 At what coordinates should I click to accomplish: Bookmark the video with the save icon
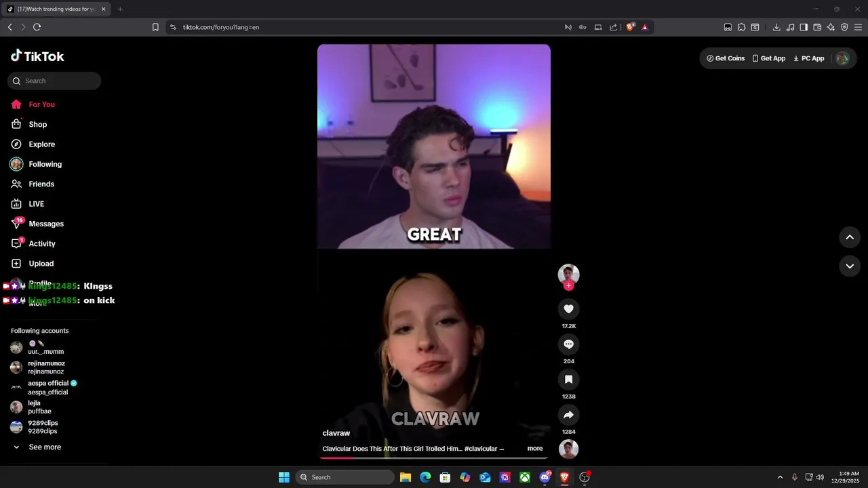[x=568, y=380]
